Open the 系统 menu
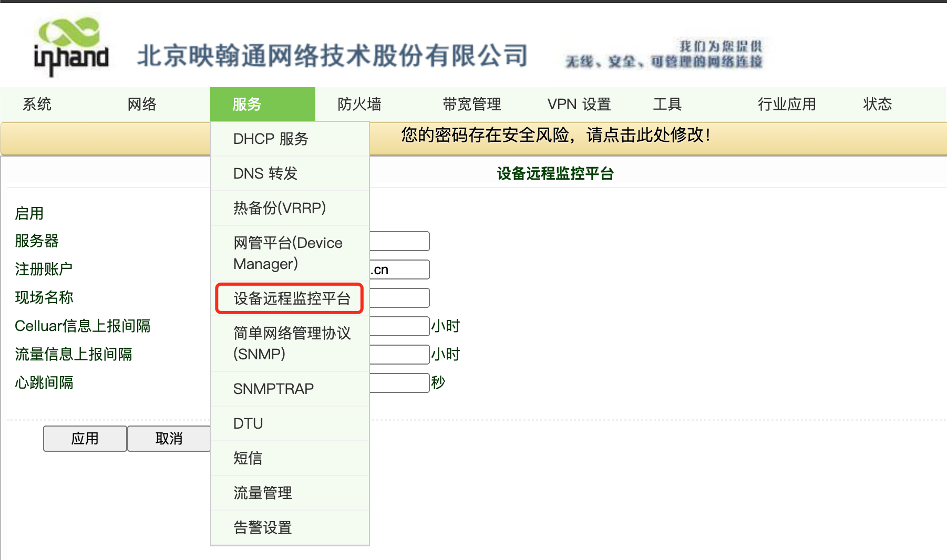This screenshot has width=947, height=560. [x=37, y=104]
